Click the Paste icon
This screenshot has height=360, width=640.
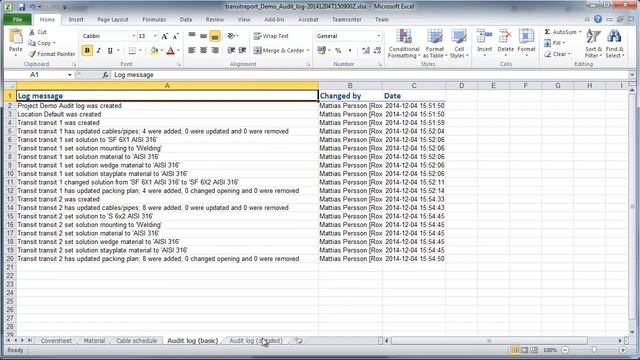pos(16,37)
